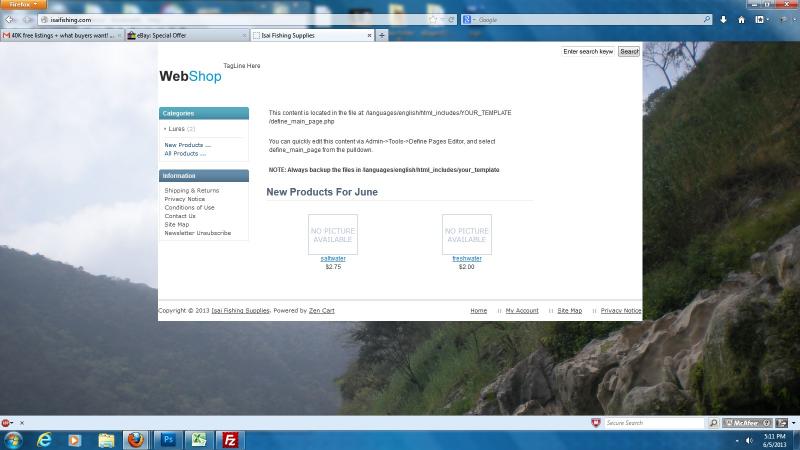Open the Lures category
Viewport: 800px width, 450px height.
point(176,129)
